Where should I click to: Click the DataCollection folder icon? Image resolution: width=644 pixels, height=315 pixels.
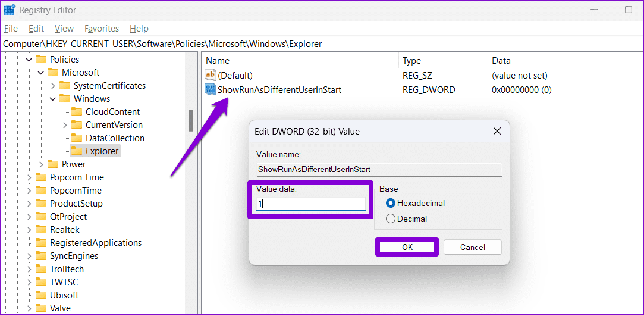click(77, 138)
